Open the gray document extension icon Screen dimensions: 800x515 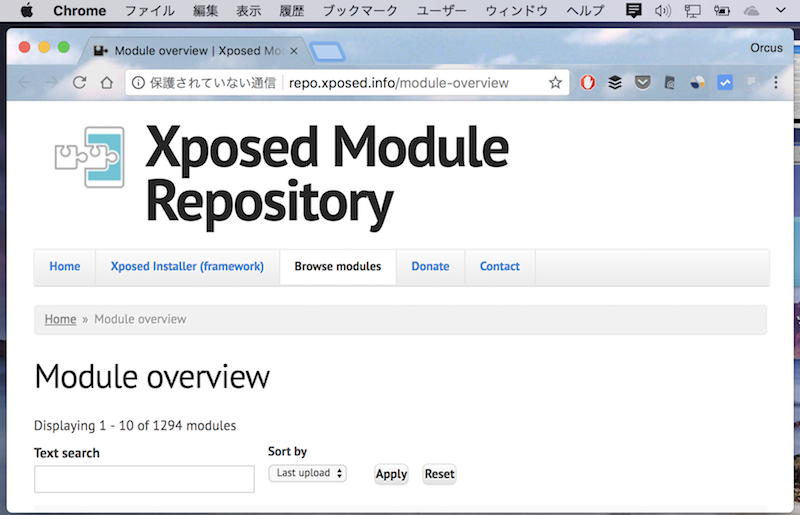(x=670, y=82)
